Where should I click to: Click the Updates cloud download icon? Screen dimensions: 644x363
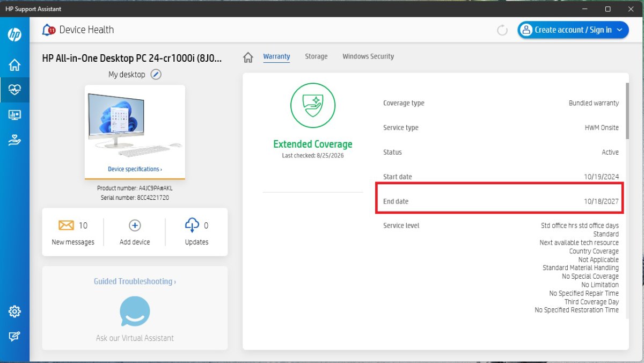coord(192,225)
